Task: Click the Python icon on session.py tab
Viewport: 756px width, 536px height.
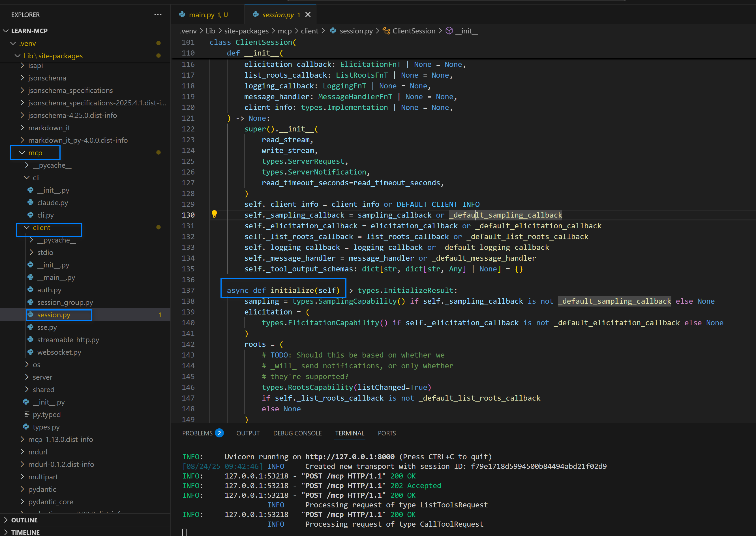Action: [x=256, y=14]
